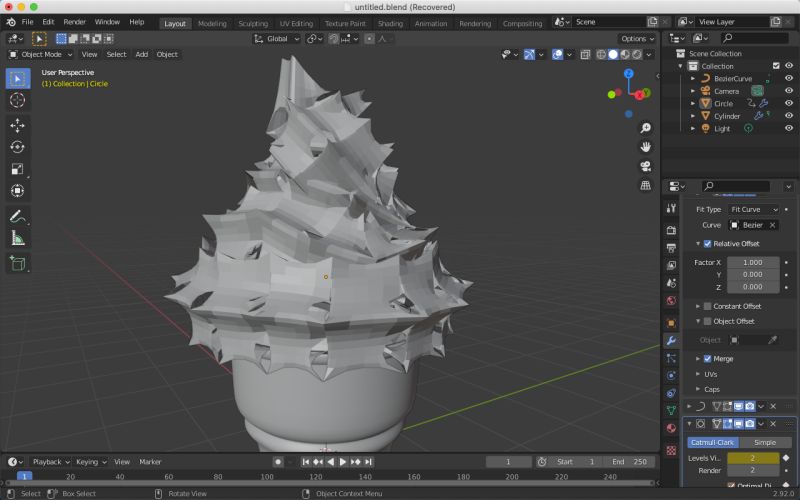Open the File menu
The width and height of the screenshot is (800, 500).
[28, 22]
